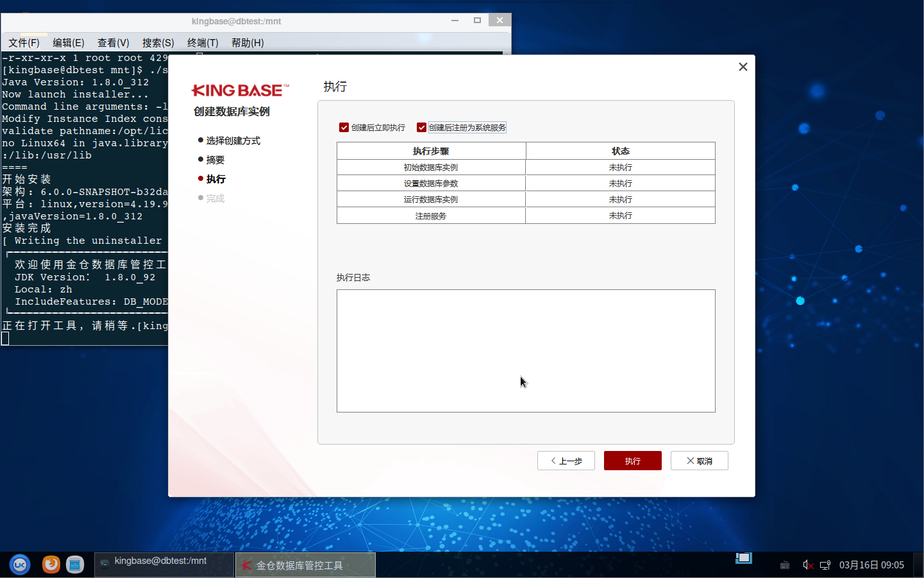Screen dimensions: 924x578
Task: Open the network connection tray icon
Action: point(825,565)
